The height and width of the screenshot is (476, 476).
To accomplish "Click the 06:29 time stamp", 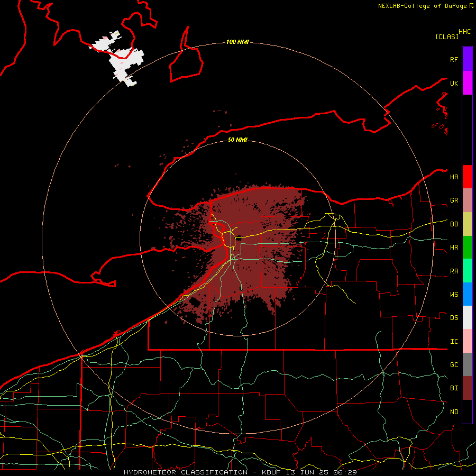I will [x=345, y=472].
